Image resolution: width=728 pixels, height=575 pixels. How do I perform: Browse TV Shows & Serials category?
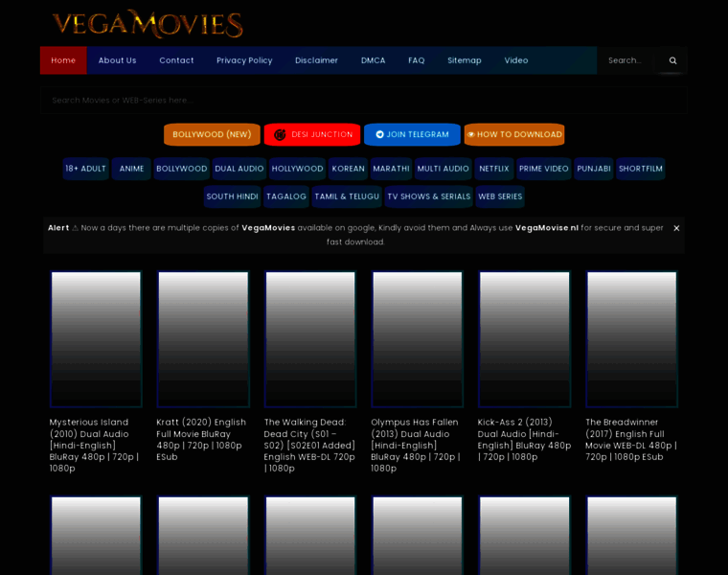pyautogui.click(x=428, y=196)
